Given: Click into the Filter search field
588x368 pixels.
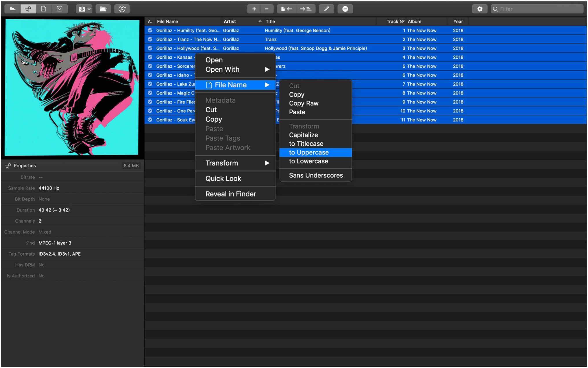Looking at the screenshot, I should [537, 9].
